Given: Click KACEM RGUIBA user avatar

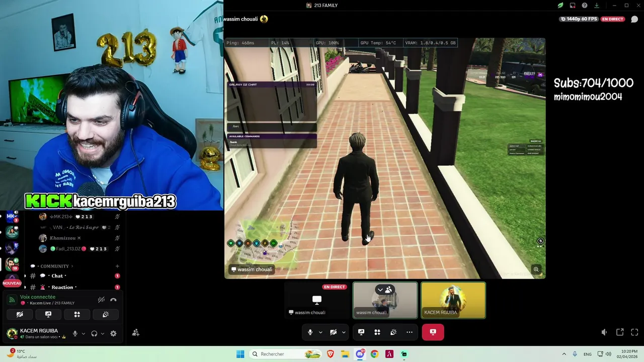Looking at the screenshot, I should click(12, 333).
